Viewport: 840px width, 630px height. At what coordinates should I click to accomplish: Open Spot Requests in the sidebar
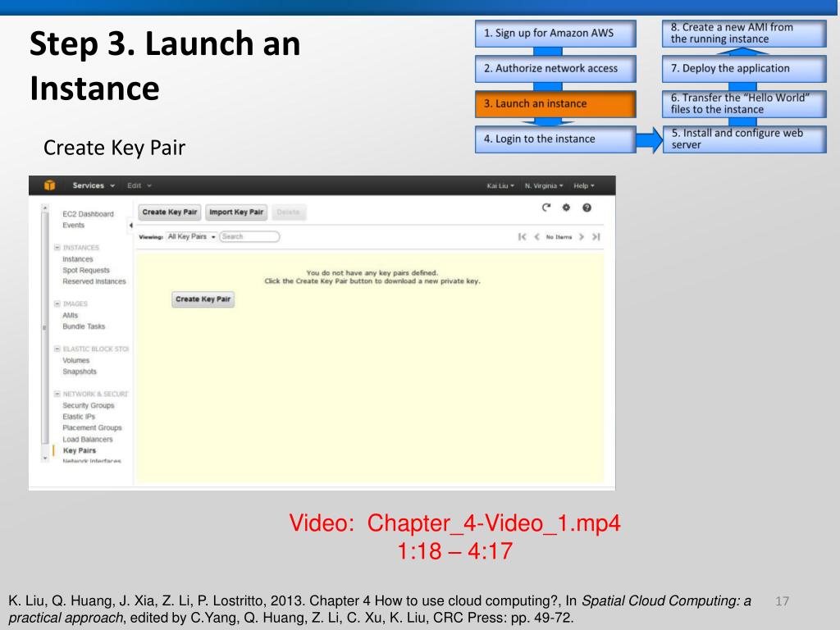tap(85, 270)
